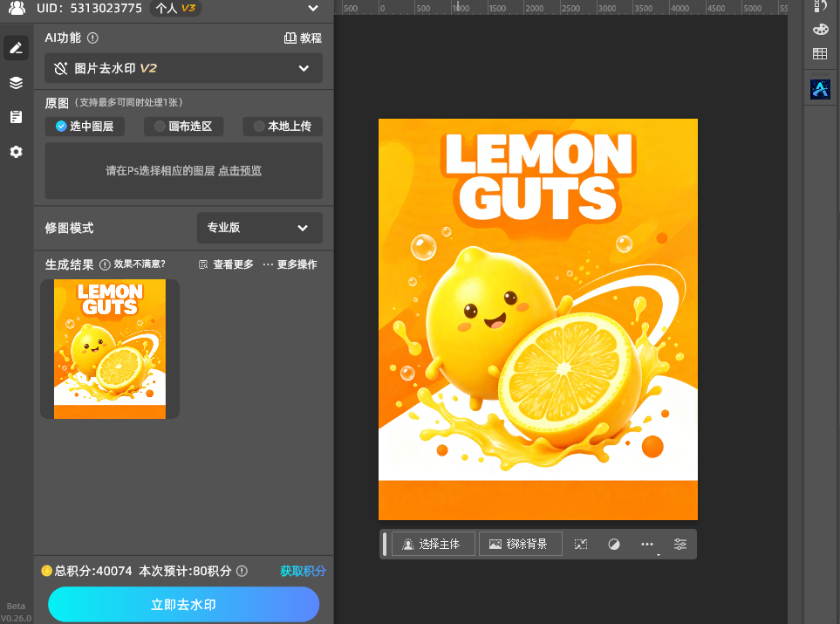Click the user avatar icon beside UID
Viewport: 840px width, 624px height.
[x=17, y=8]
